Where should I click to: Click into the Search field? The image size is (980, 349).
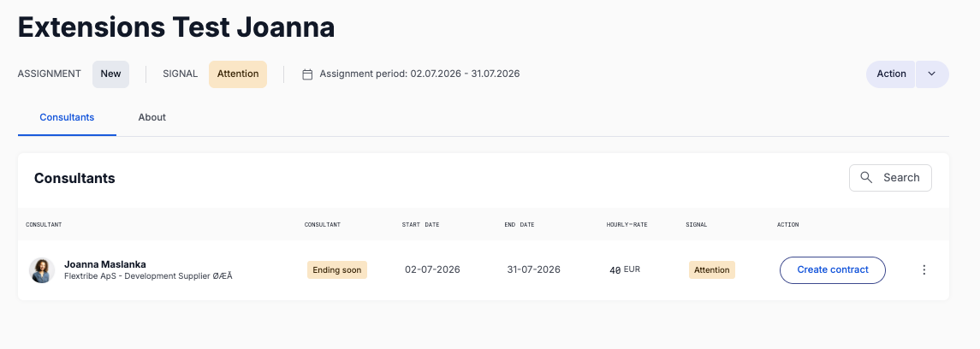pyautogui.click(x=890, y=178)
